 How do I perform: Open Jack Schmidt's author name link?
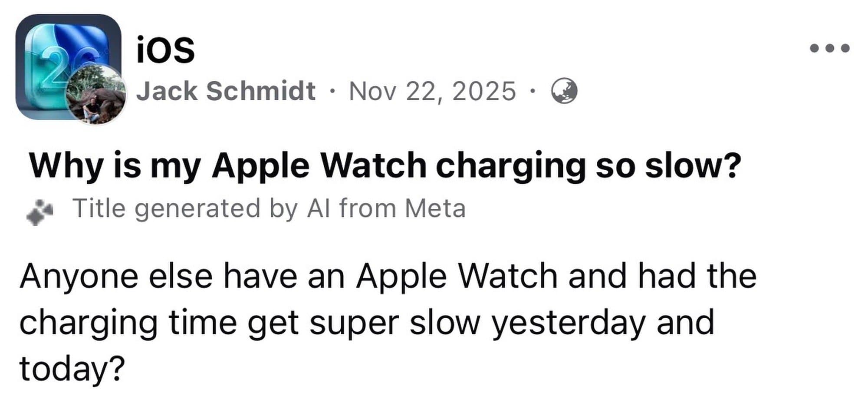[x=226, y=91]
